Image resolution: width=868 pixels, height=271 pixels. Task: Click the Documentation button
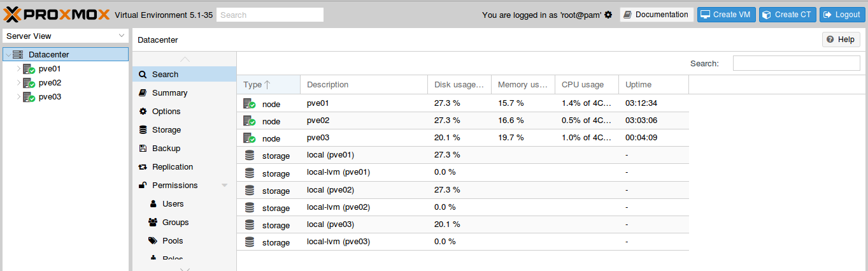click(x=657, y=15)
